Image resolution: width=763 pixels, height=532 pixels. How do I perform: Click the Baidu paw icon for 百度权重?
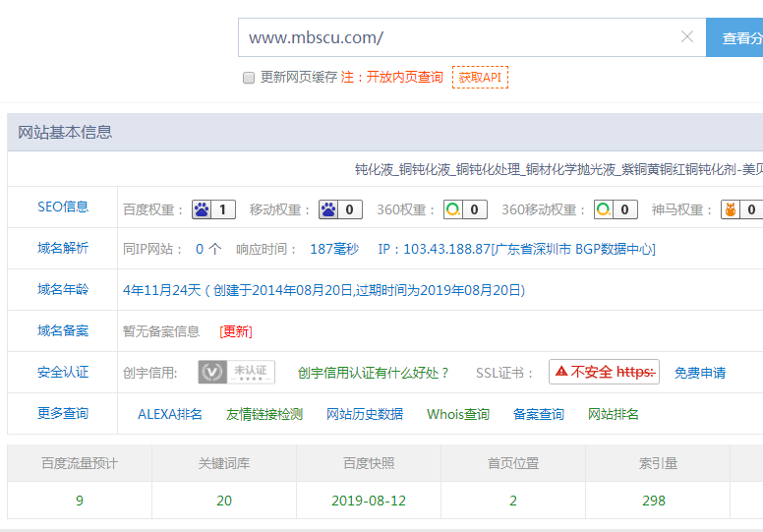click(x=202, y=209)
